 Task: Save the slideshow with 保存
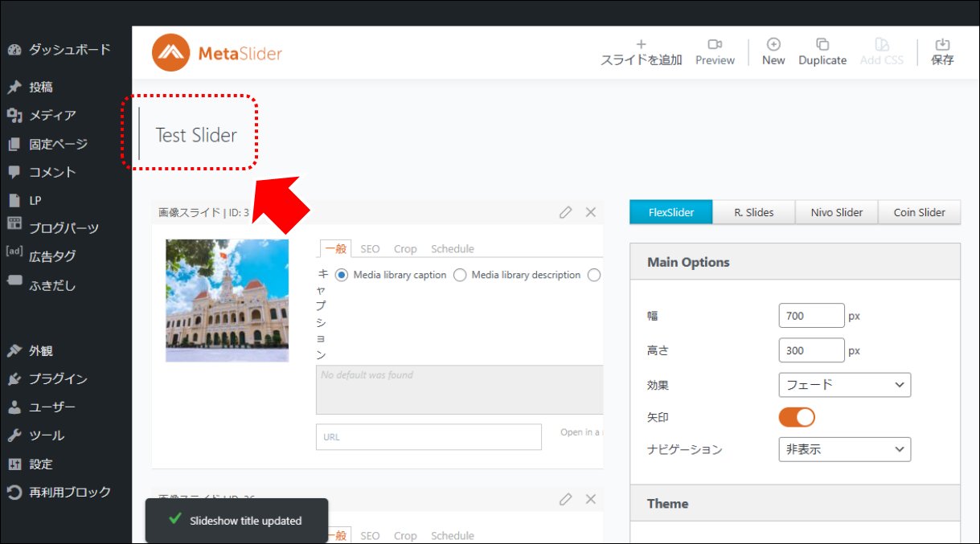pos(943,52)
